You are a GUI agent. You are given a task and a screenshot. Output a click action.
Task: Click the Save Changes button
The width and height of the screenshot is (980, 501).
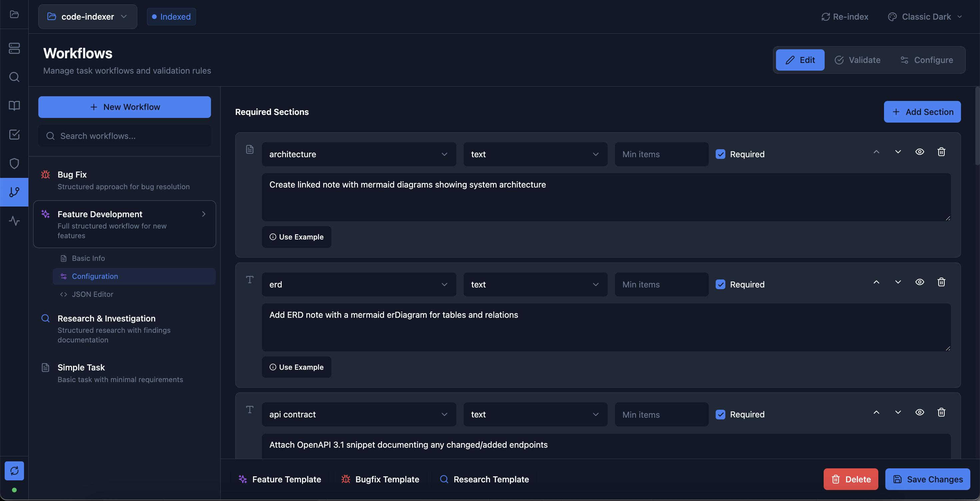click(927, 479)
